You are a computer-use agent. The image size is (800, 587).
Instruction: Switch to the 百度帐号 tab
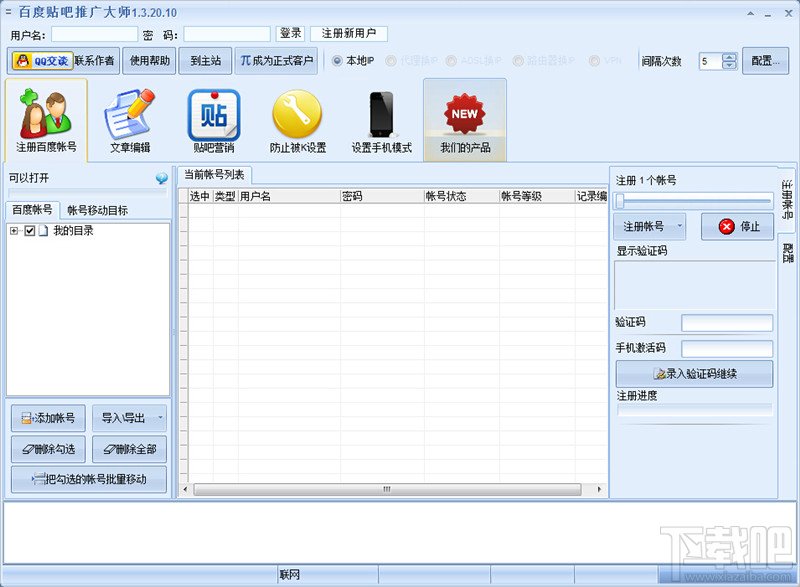(x=32, y=210)
